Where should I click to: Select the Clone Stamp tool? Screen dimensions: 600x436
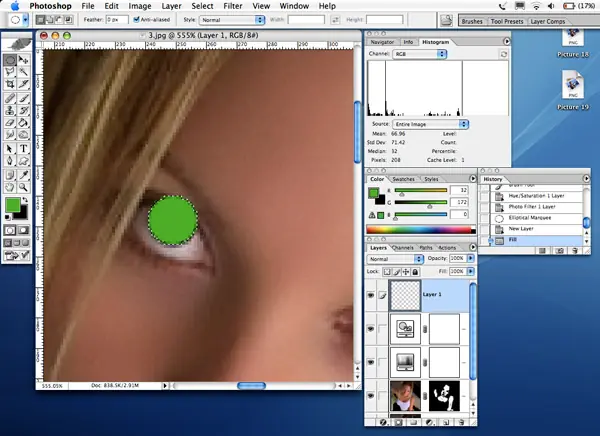[10, 111]
